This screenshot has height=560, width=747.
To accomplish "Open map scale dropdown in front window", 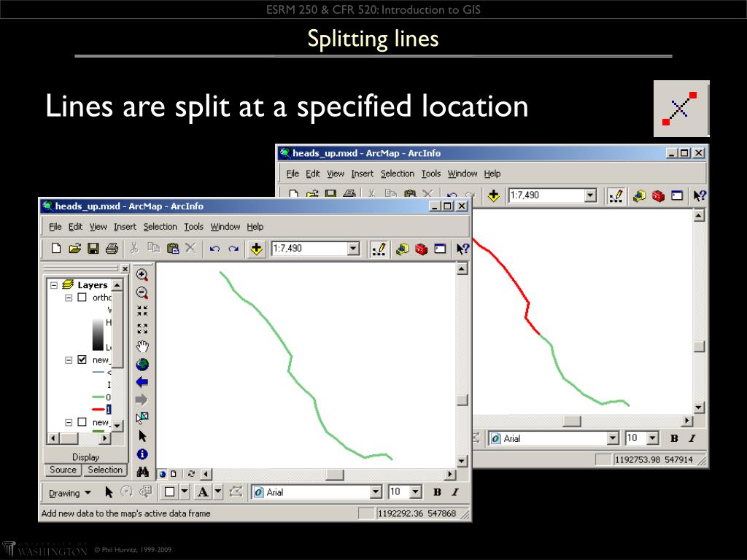I will [x=353, y=248].
